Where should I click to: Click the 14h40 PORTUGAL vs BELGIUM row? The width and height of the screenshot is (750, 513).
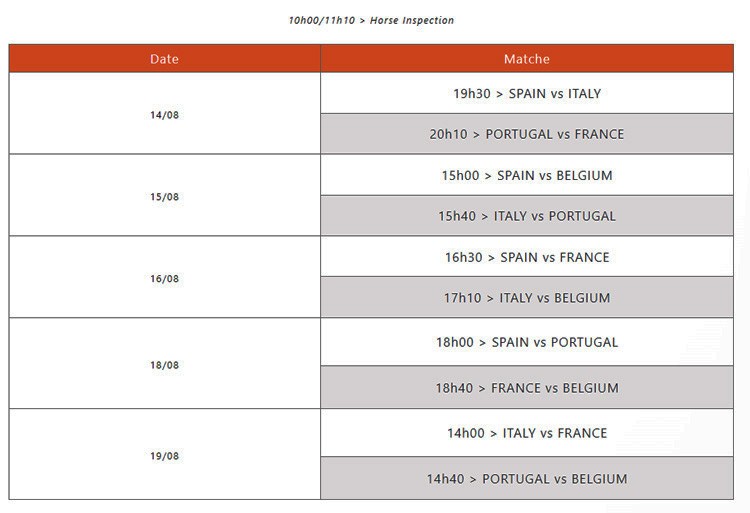pos(526,479)
